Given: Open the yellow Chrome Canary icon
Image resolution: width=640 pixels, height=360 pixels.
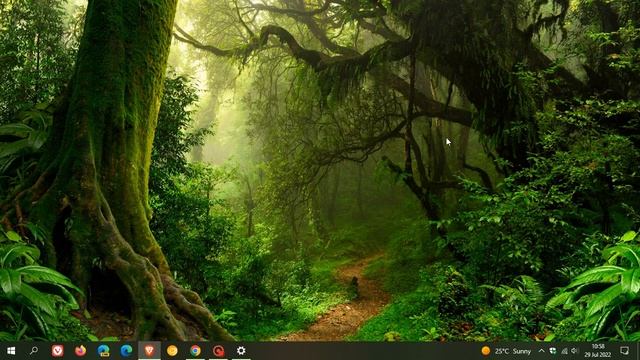Looking at the screenshot, I should [172, 351].
